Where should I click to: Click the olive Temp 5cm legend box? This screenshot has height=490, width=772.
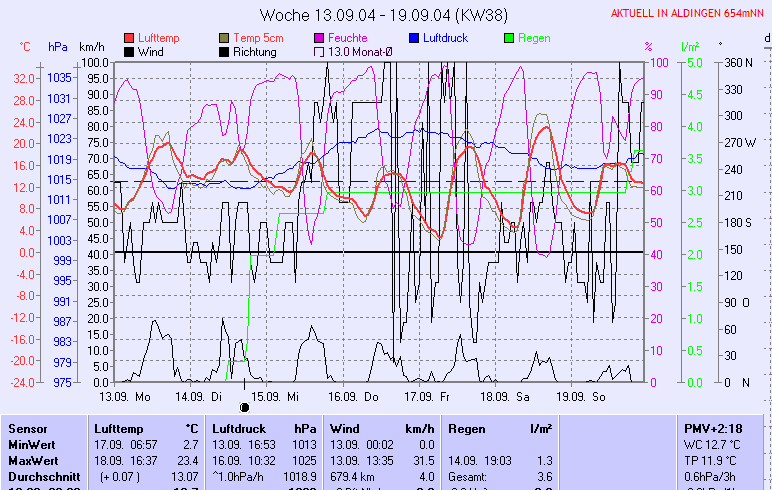[x=224, y=38]
